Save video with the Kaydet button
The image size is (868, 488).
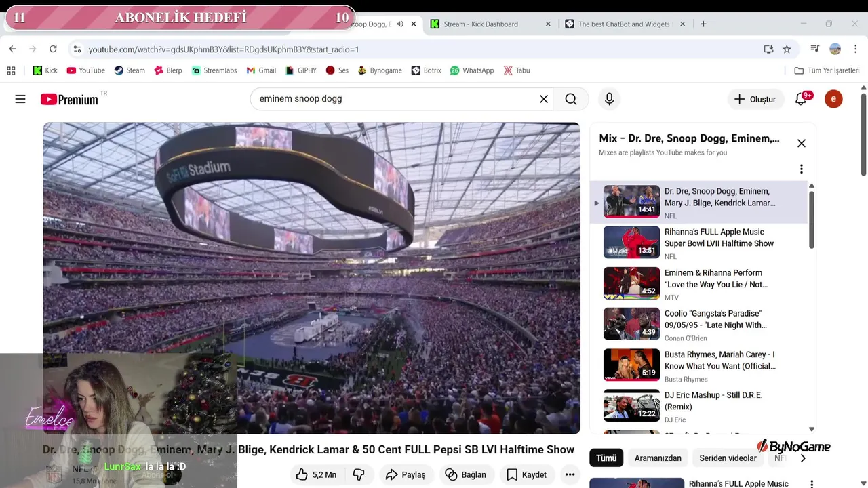(526, 474)
